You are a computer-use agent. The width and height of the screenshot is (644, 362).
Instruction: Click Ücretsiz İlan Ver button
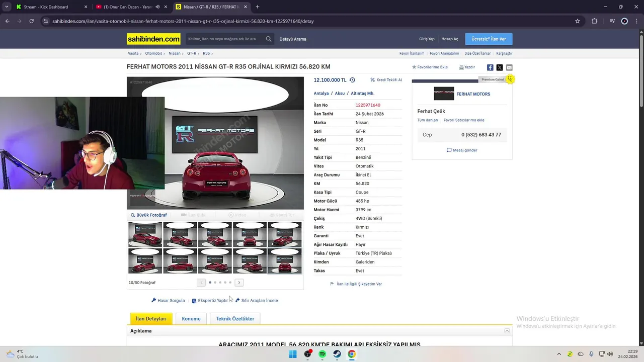489,39
